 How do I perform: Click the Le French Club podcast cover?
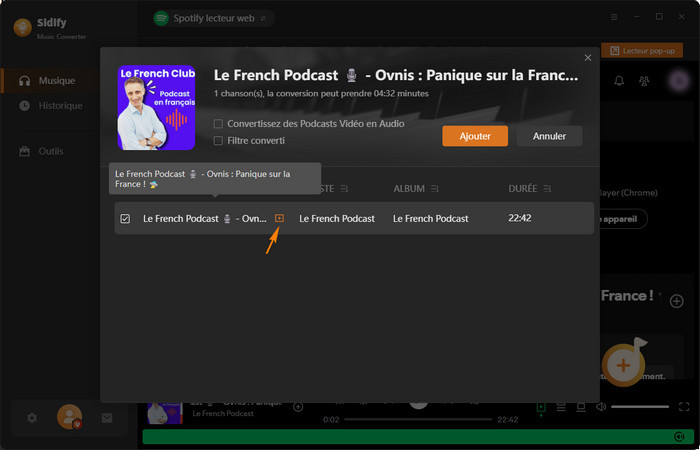[156, 107]
